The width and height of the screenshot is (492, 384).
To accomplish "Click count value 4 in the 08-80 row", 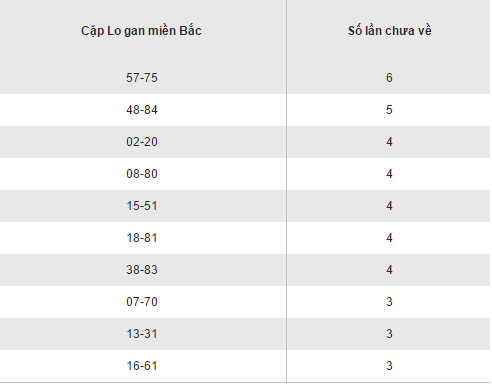I will coord(389,174).
